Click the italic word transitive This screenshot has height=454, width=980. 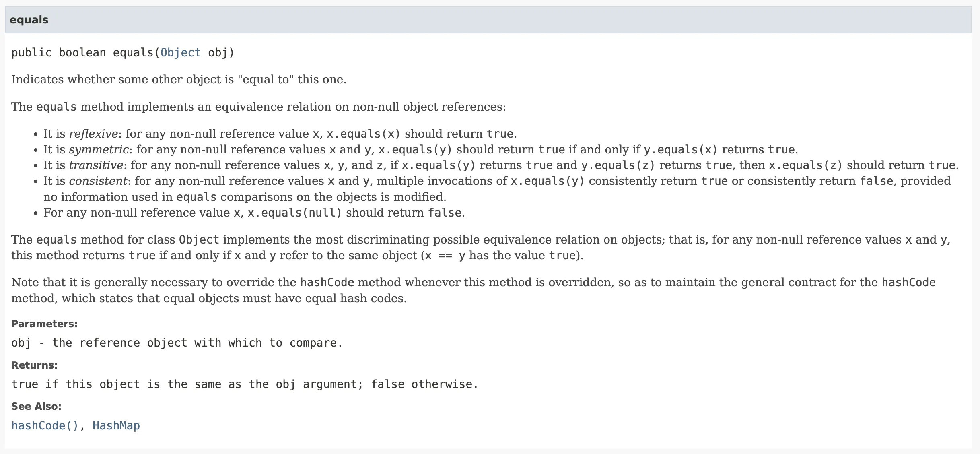point(96,165)
